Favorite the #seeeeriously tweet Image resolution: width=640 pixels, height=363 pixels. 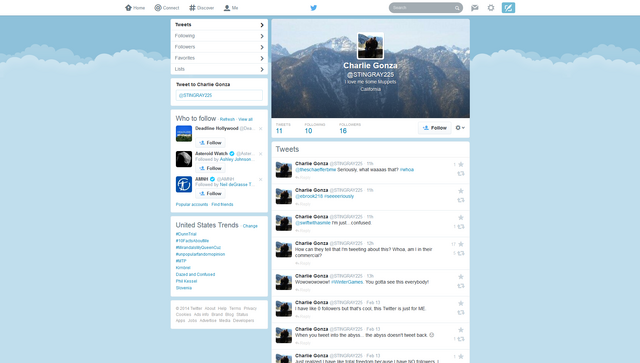tap(461, 191)
